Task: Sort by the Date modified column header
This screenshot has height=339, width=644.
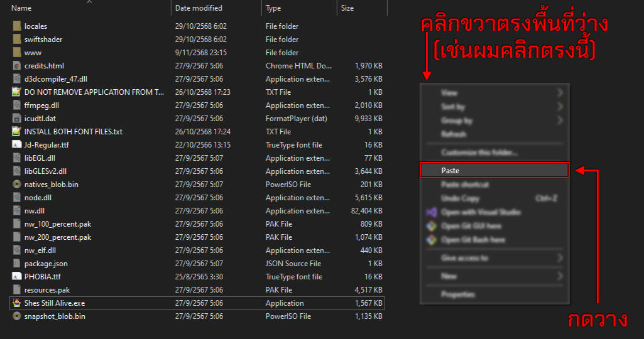Action: click(199, 8)
